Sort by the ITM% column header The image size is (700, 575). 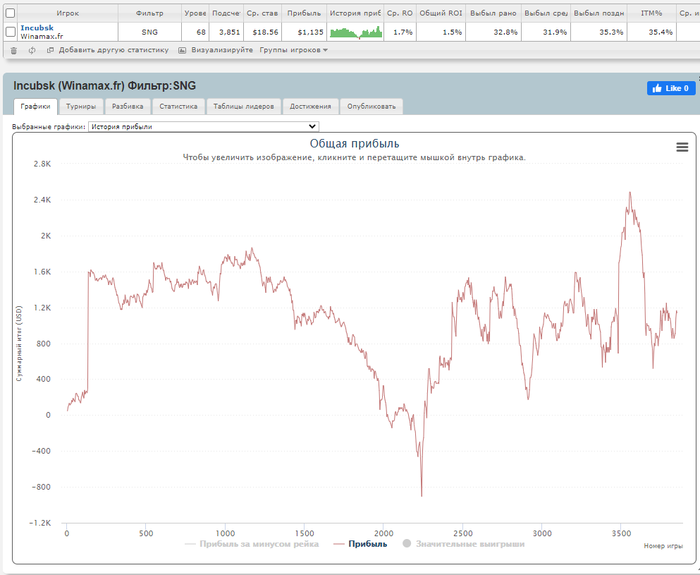click(651, 13)
